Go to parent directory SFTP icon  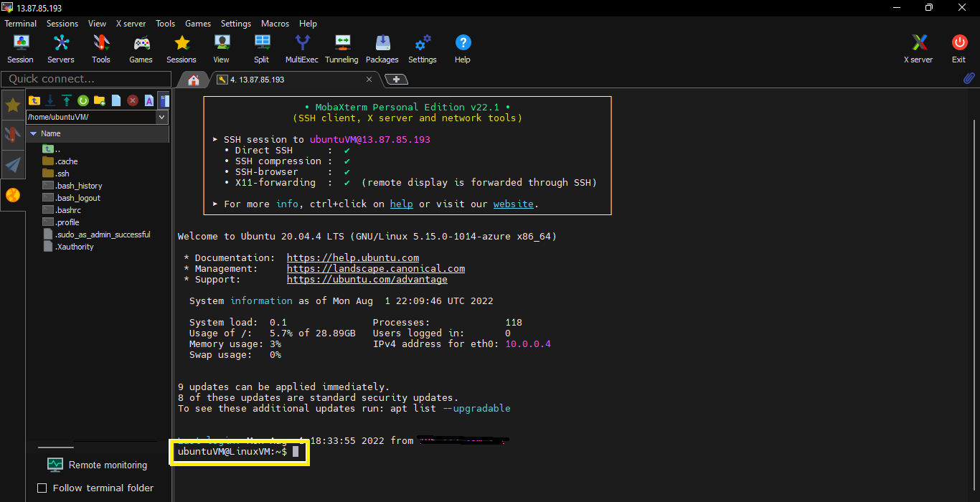[x=34, y=100]
